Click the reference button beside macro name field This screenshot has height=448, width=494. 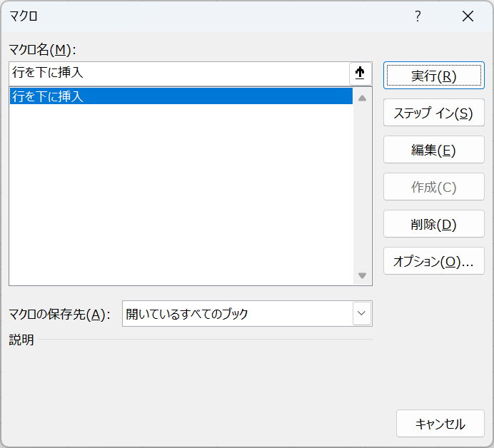point(361,73)
